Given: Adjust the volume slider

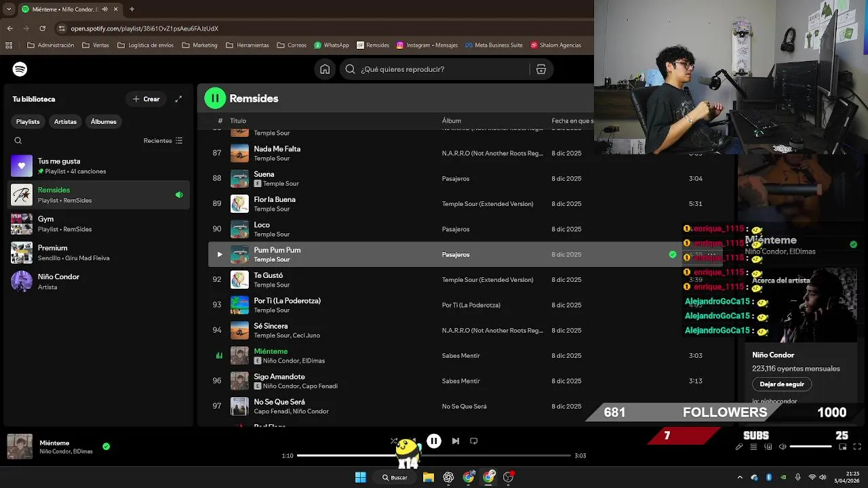Looking at the screenshot, I should [810, 447].
